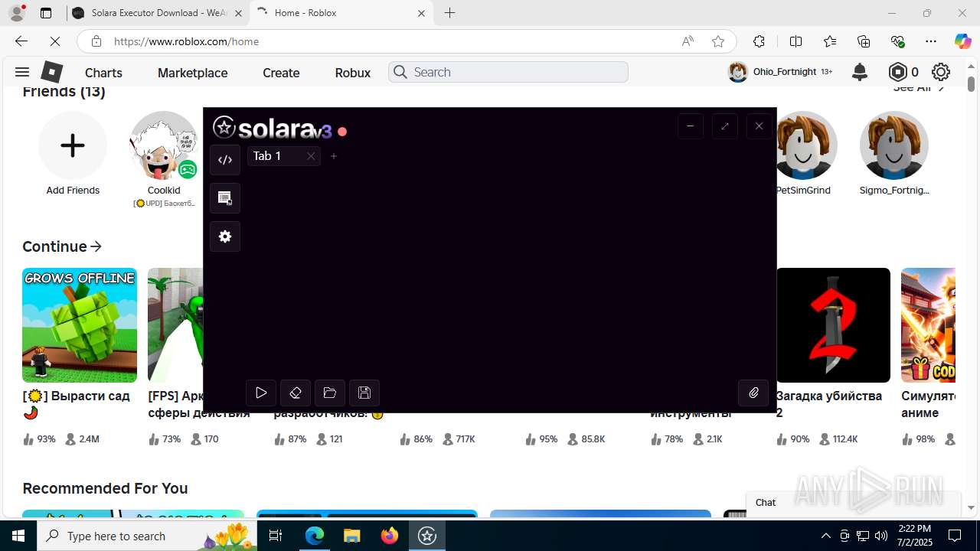Open Ohio_Fortnight profile link
980x551 pixels.
(x=779, y=72)
